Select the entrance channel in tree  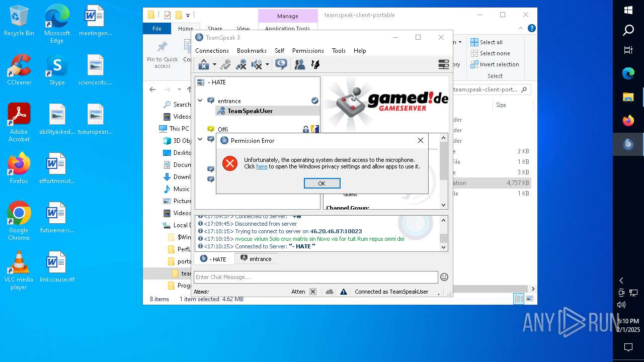[229, 101]
